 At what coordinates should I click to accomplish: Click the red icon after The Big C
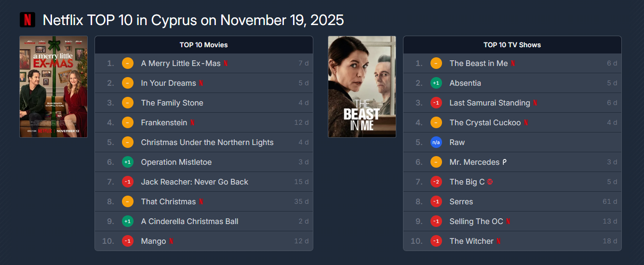tap(490, 182)
